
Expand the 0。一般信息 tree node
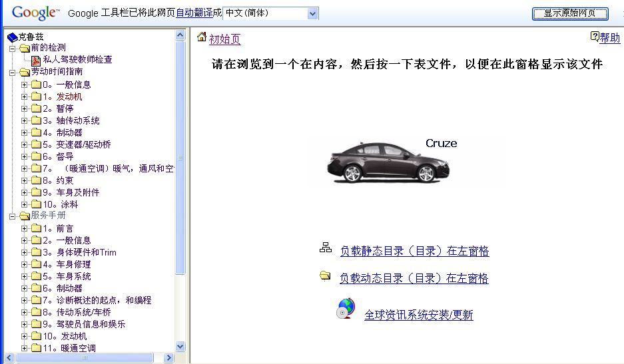click(x=25, y=85)
